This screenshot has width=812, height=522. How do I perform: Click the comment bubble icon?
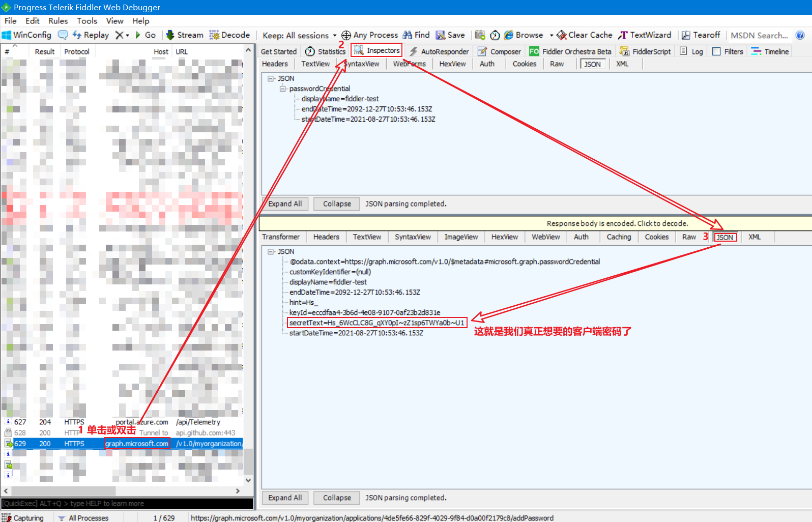pyautogui.click(x=63, y=35)
